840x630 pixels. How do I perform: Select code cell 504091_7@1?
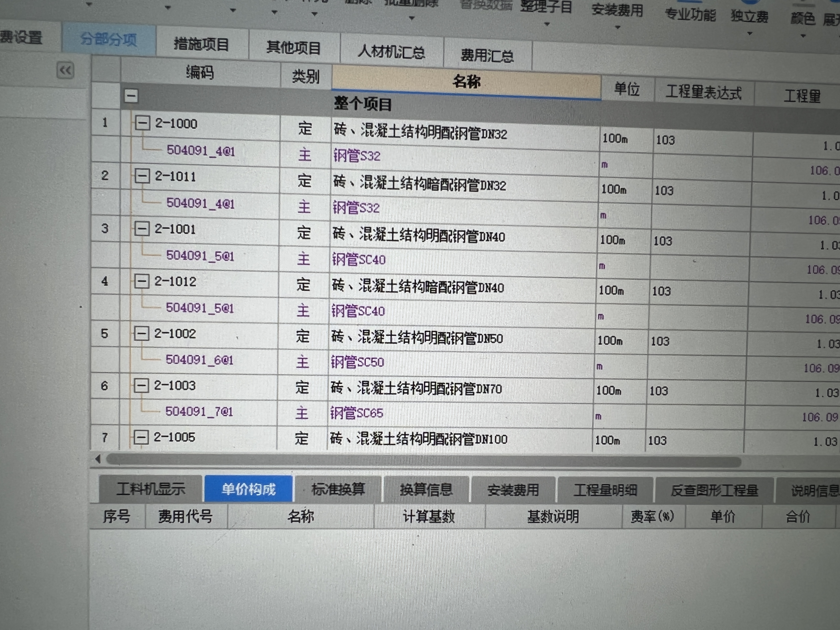[199, 411]
